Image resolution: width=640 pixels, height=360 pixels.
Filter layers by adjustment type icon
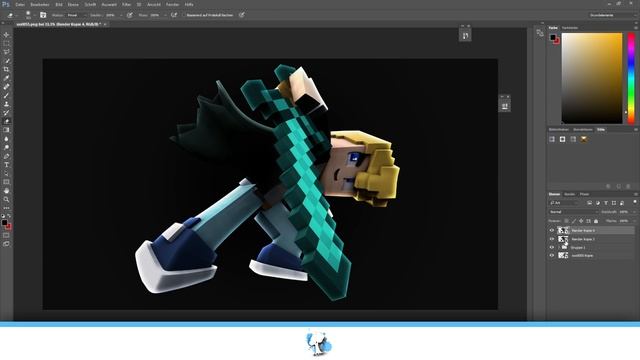coord(598,203)
